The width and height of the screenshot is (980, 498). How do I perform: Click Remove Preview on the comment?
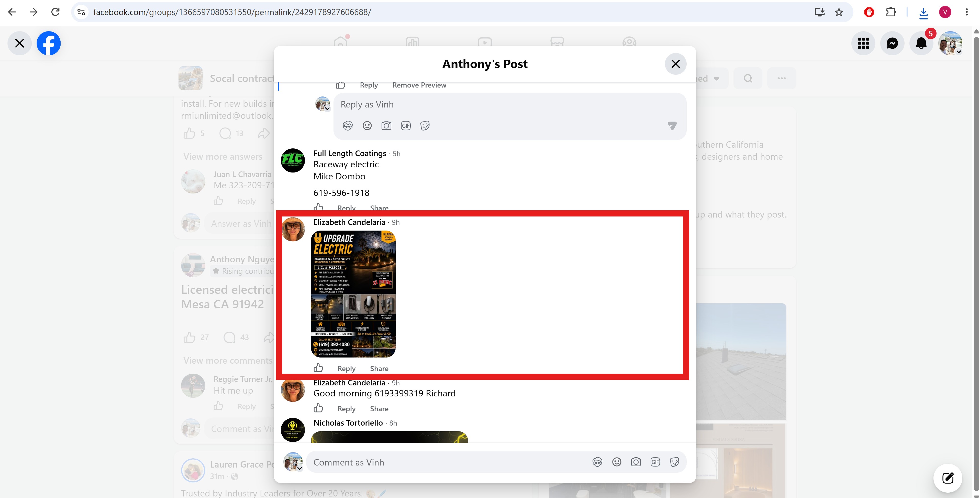coord(419,85)
